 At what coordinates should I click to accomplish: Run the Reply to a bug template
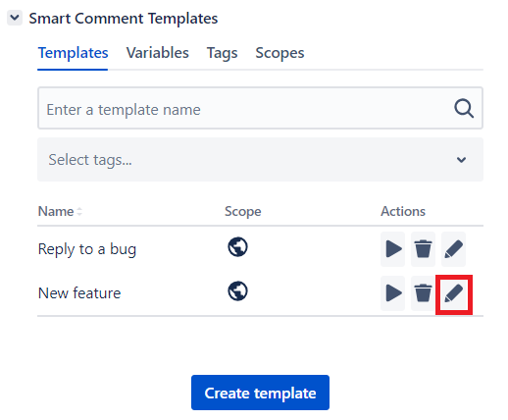point(392,249)
